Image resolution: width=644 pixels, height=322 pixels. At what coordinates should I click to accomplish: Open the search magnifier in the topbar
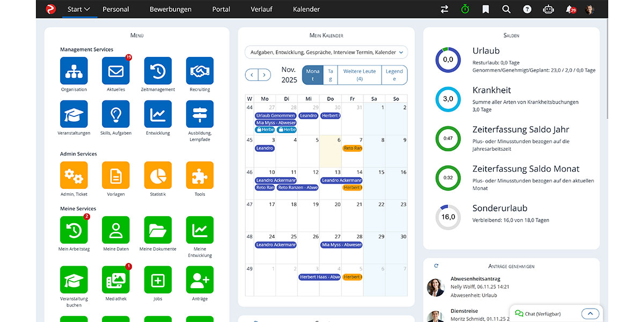point(506,9)
